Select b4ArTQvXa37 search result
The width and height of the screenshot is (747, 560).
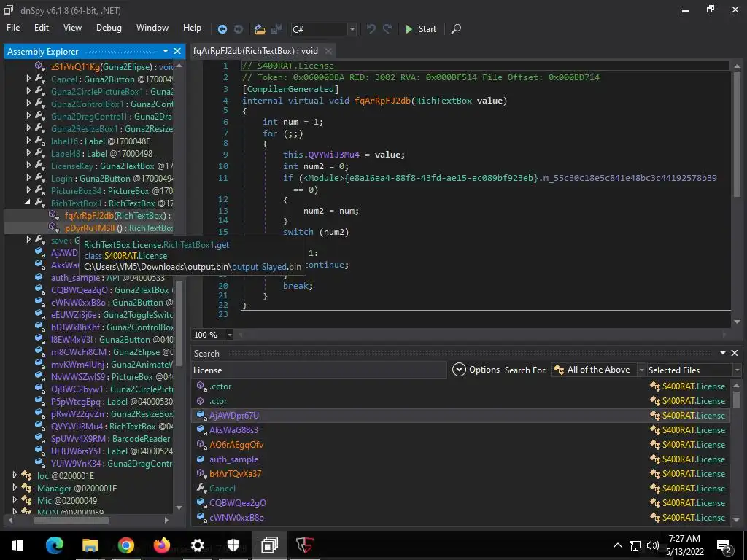click(x=460, y=474)
